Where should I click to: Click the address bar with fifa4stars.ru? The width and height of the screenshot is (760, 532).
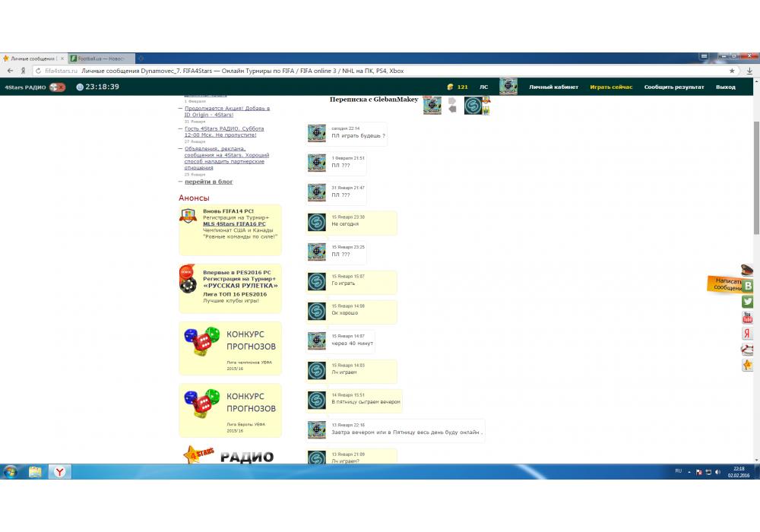[x=378, y=71]
